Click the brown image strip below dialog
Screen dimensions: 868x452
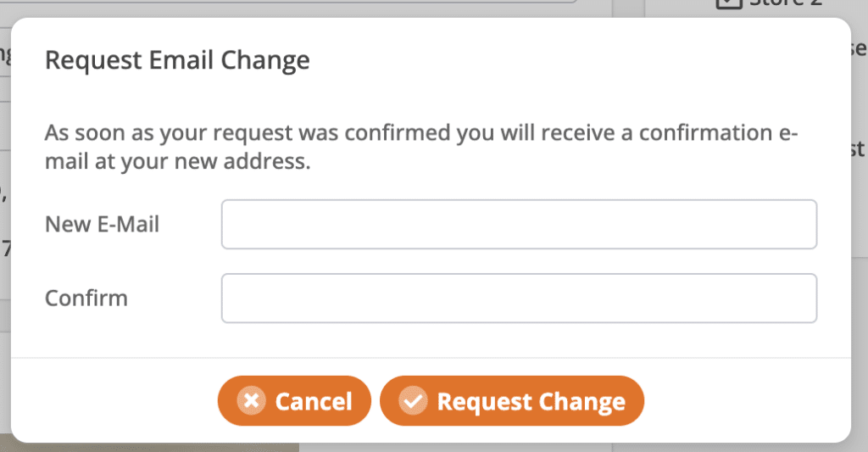coord(149,447)
